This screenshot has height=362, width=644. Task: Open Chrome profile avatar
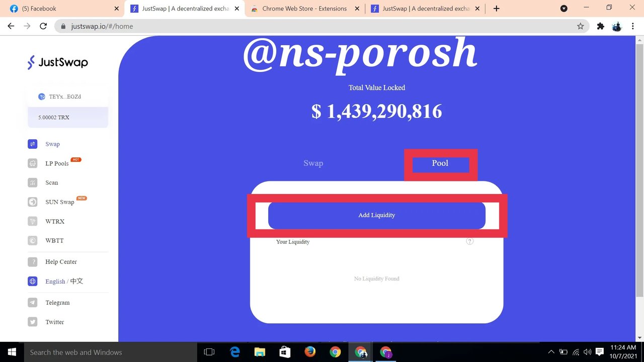617,26
